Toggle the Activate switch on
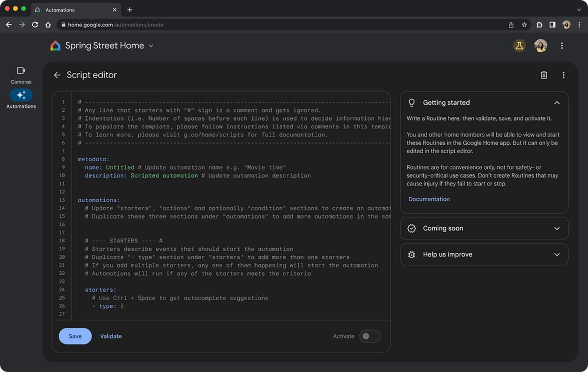This screenshot has height=372, width=588. click(x=369, y=336)
